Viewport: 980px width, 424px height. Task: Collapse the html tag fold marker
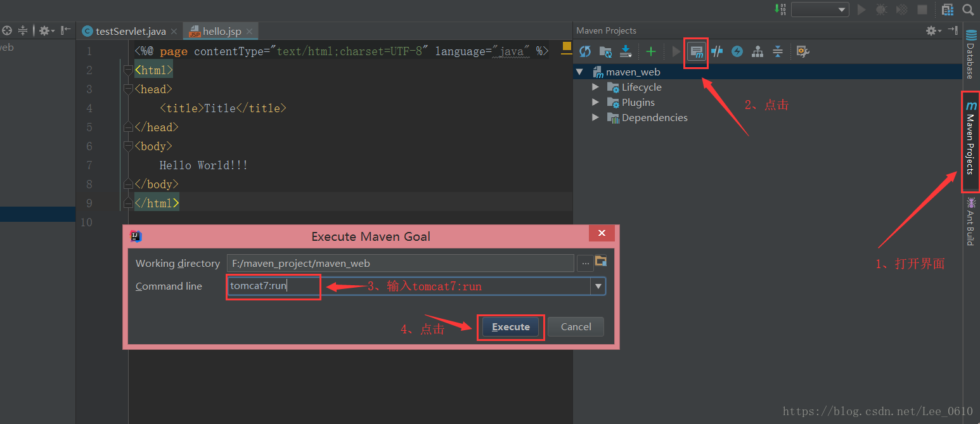tap(129, 70)
